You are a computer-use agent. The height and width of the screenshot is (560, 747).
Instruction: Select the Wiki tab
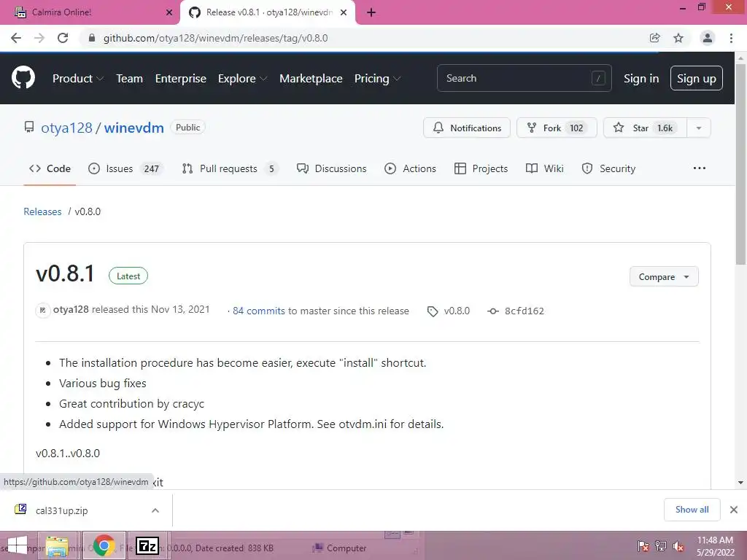544,168
